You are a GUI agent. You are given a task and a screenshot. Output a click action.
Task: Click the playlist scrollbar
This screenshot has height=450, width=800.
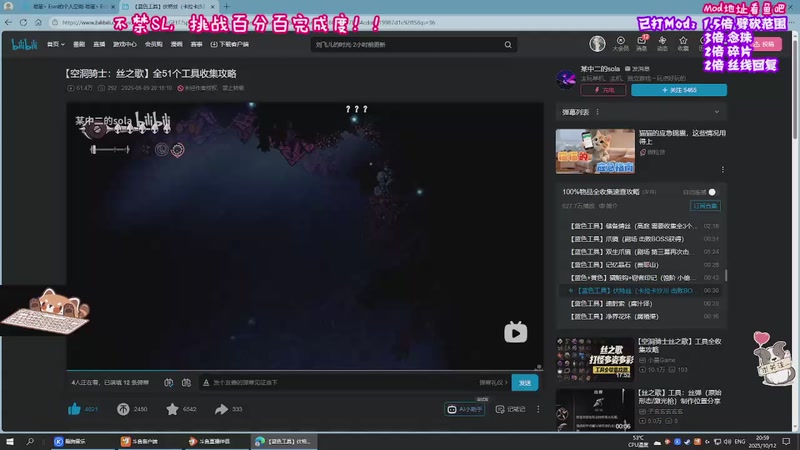pyautogui.click(x=726, y=275)
